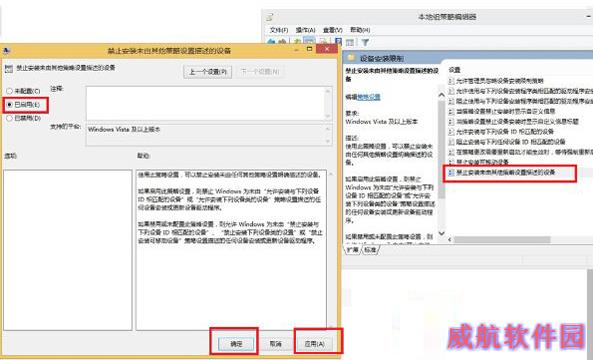Click the settings list horizontal scrollbar
593x360 pixels.
click(x=502, y=239)
